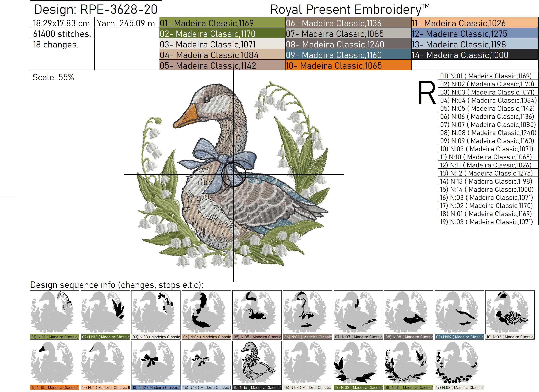Image resolution: width=539 pixels, height=392 pixels.
Task: Select sequence thumbnail 07) N:07
Action: click(358, 315)
